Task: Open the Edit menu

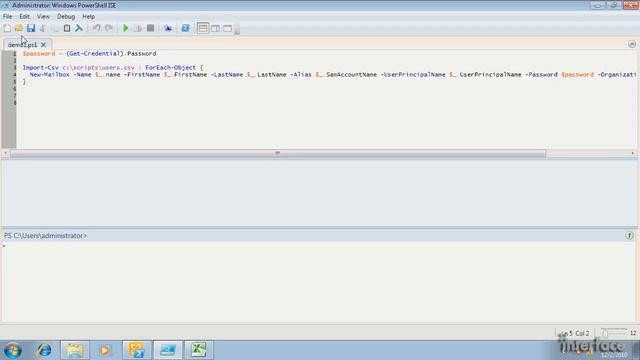Action: point(24,16)
